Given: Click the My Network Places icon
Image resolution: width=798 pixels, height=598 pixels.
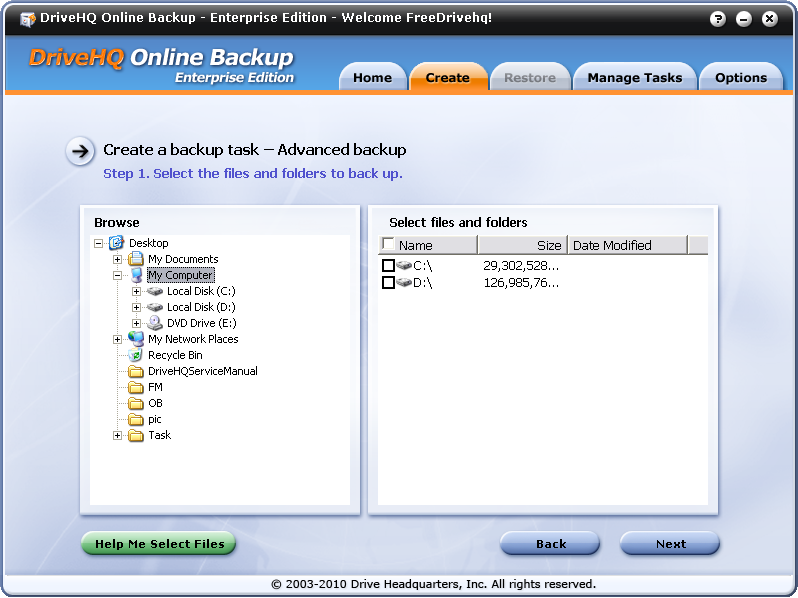Looking at the screenshot, I should click(136, 339).
